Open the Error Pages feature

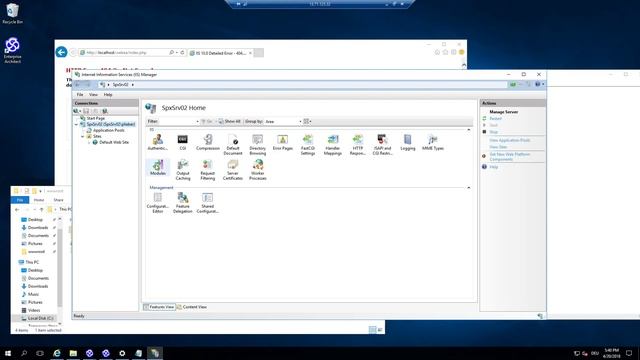pos(282,142)
